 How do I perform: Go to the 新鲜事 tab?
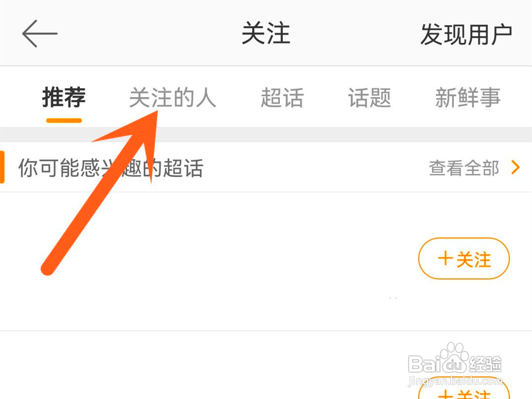coord(468,98)
